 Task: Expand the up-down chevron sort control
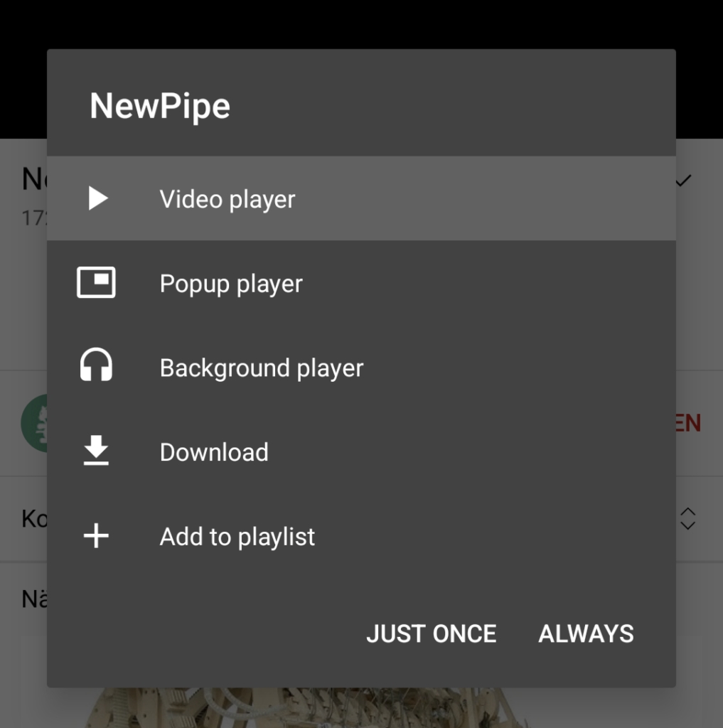687,518
